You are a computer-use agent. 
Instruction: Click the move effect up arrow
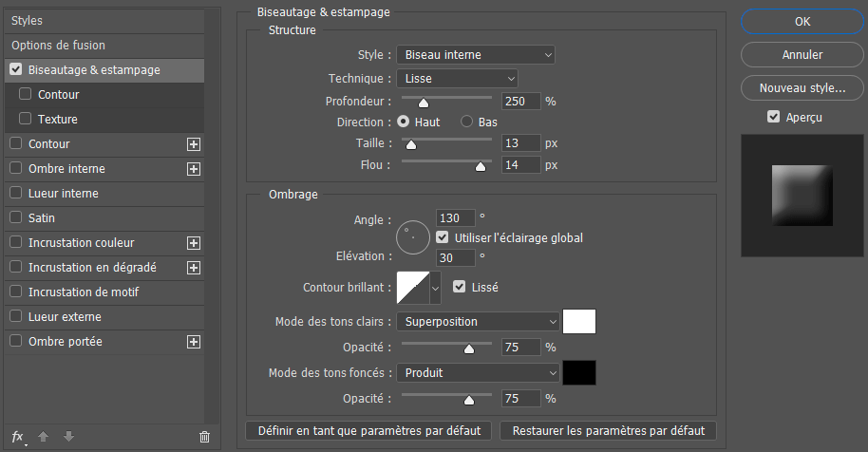click(x=43, y=437)
